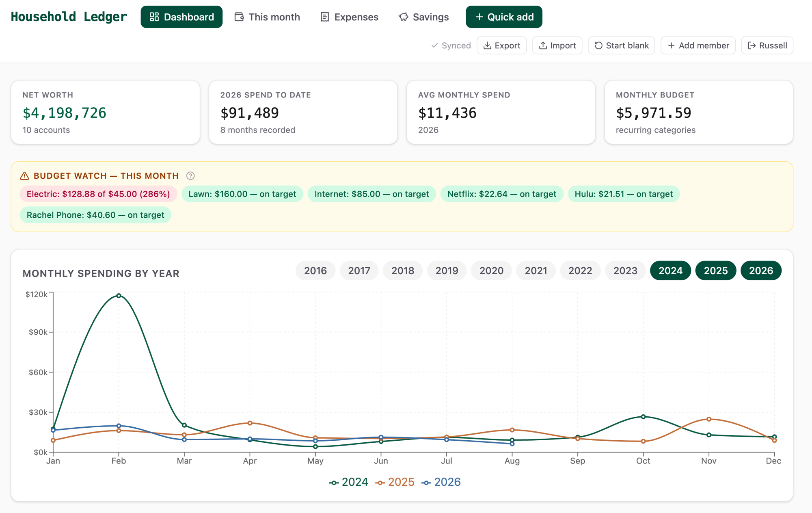Click the Oct axis label
This screenshot has height=513, width=812.
[643, 461]
